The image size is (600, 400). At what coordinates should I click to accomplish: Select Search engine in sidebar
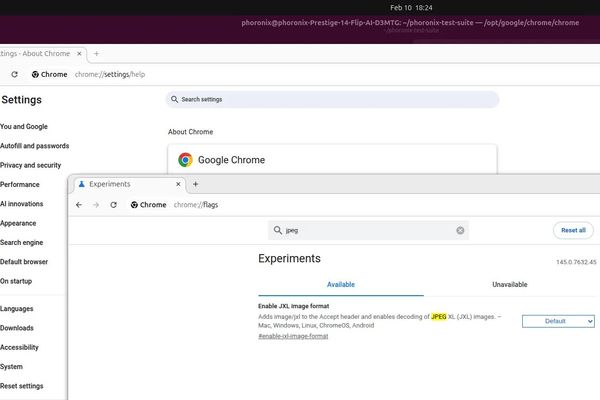coord(21,242)
